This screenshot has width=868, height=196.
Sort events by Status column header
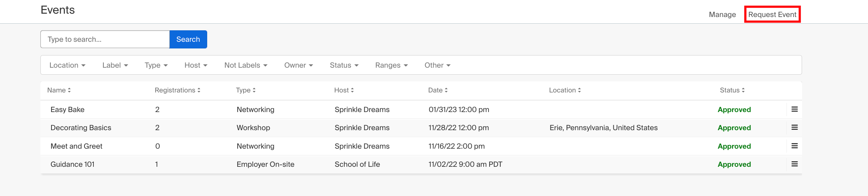point(732,90)
